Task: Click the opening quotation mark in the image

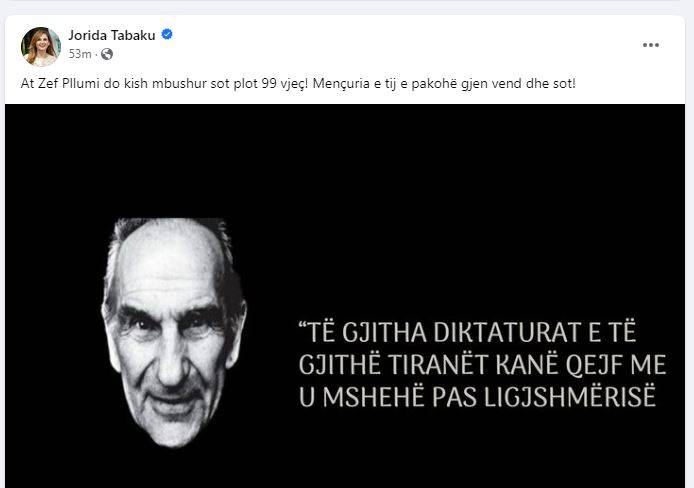Action: point(302,327)
